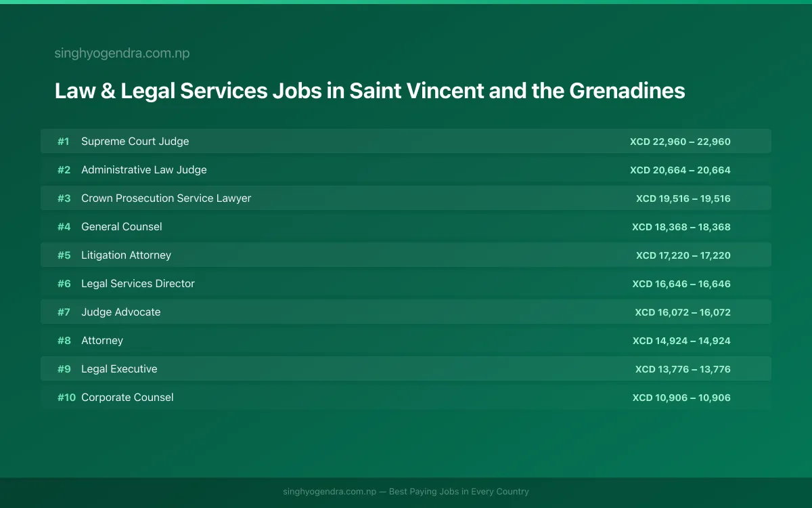Screen dimensions: 812x508
Task: Click the #2 rank number
Action: [64, 170]
